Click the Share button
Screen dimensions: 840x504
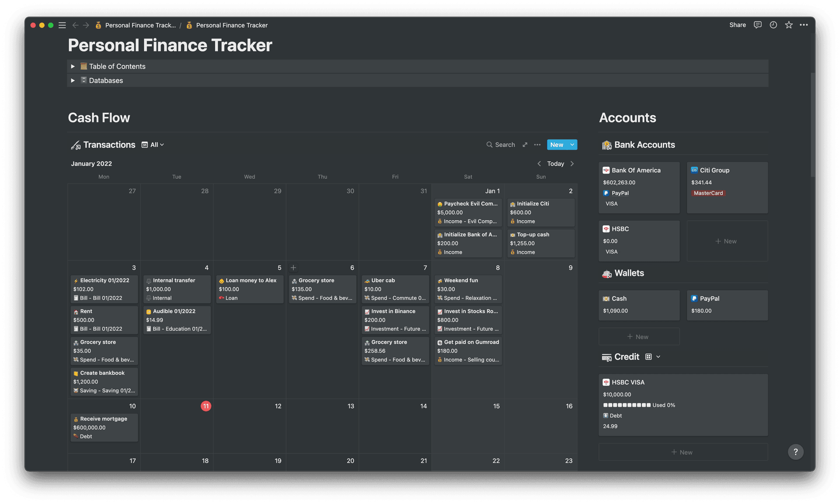(738, 25)
